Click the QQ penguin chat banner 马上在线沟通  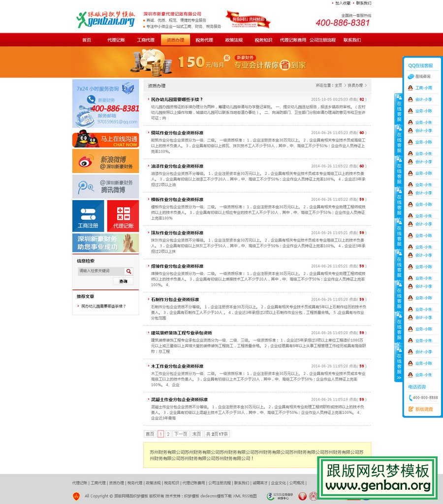105,139
